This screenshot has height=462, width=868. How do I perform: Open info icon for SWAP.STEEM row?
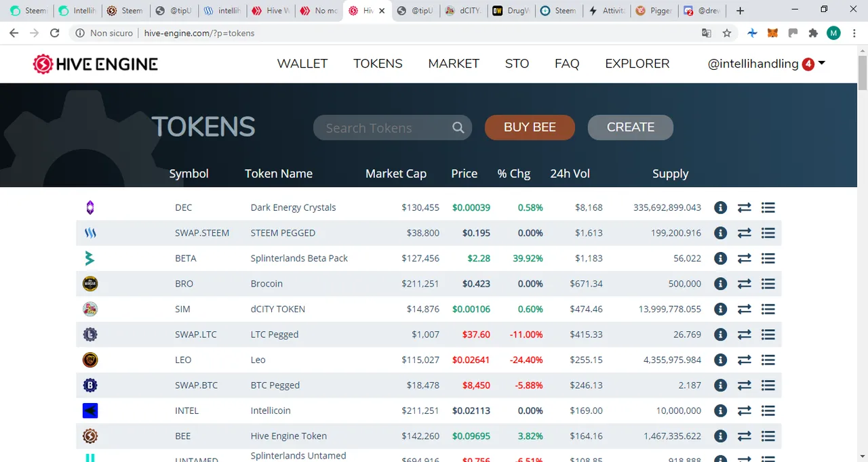(x=720, y=233)
